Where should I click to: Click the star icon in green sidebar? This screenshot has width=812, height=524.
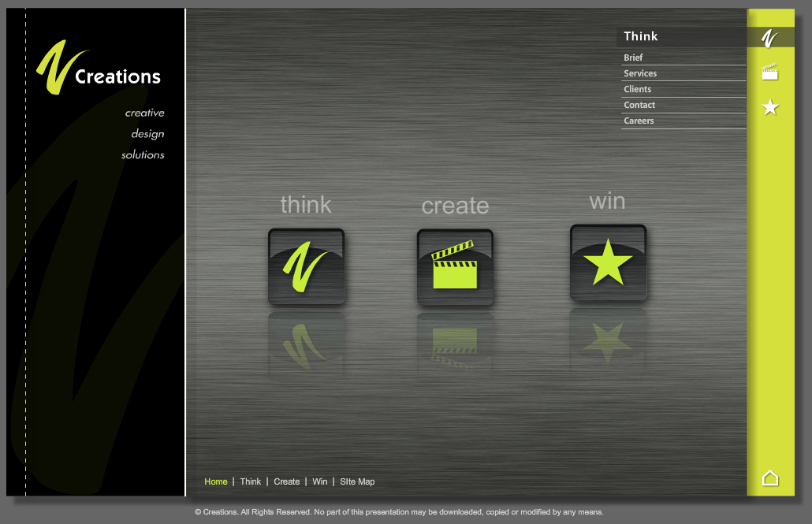tap(770, 107)
